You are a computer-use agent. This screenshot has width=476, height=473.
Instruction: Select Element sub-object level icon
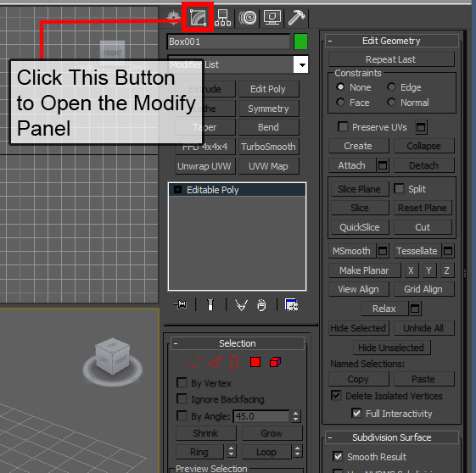[x=276, y=362]
